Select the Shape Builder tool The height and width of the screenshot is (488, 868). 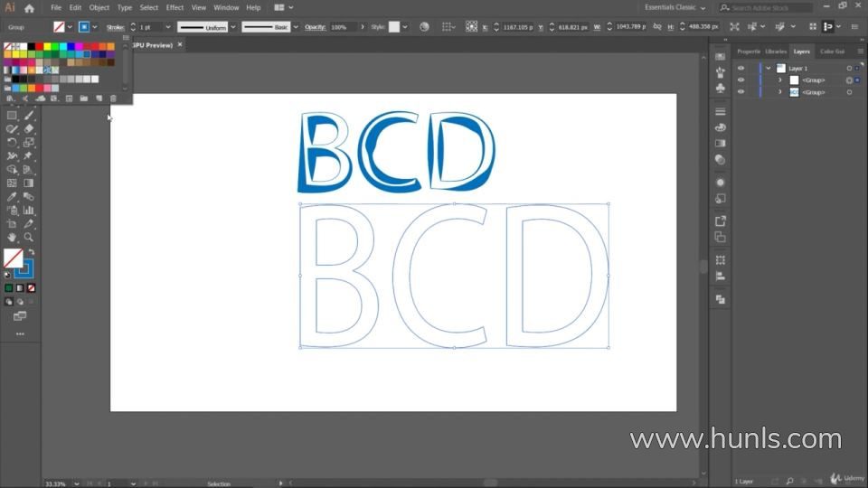pyautogui.click(x=12, y=169)
